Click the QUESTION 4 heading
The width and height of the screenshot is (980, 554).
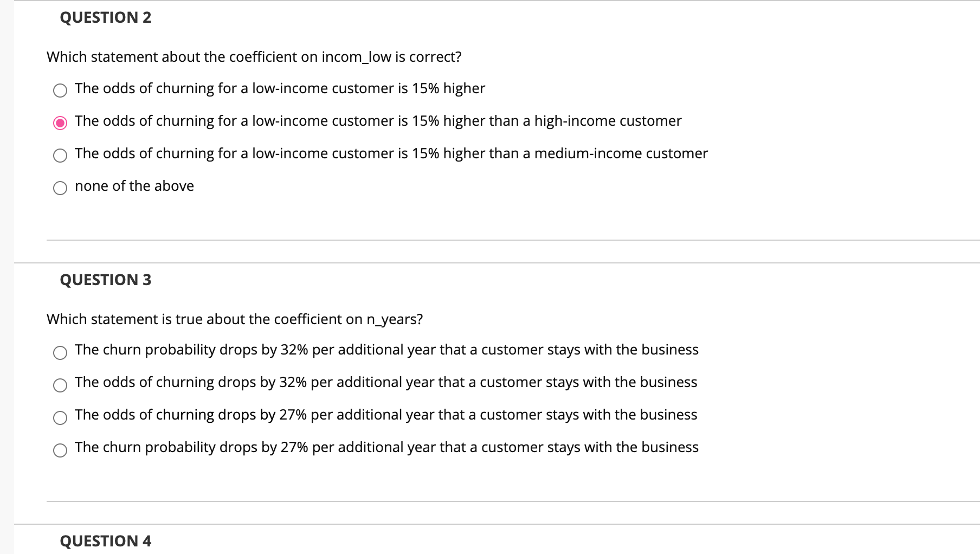tap(105, 540)
